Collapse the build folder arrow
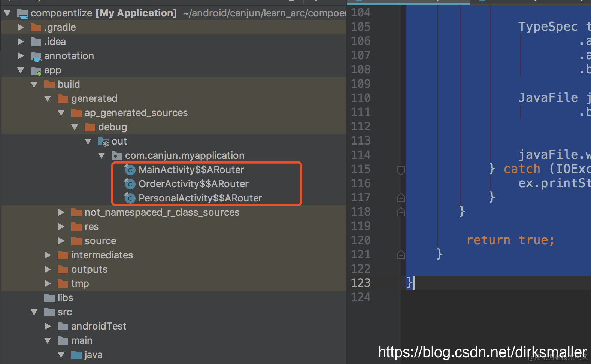 (34, 84)
